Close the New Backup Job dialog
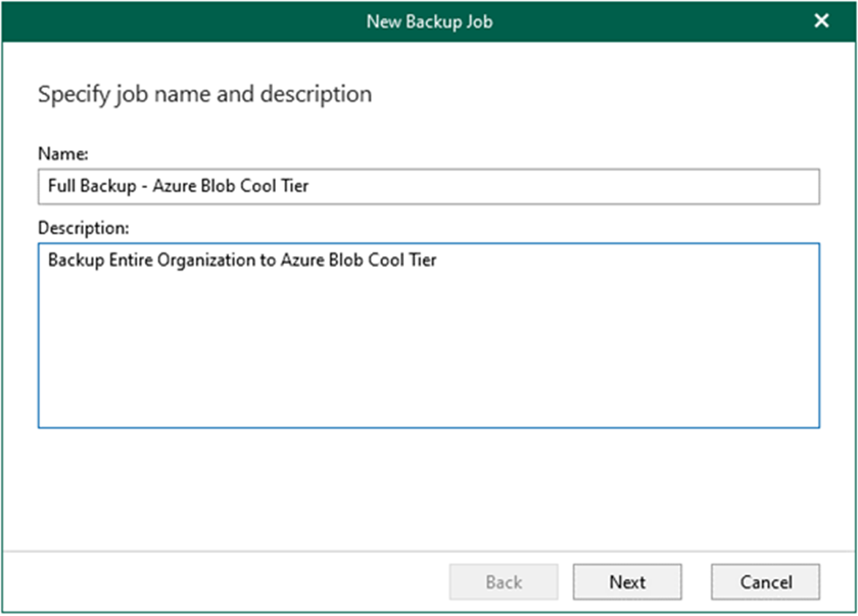 821,21
